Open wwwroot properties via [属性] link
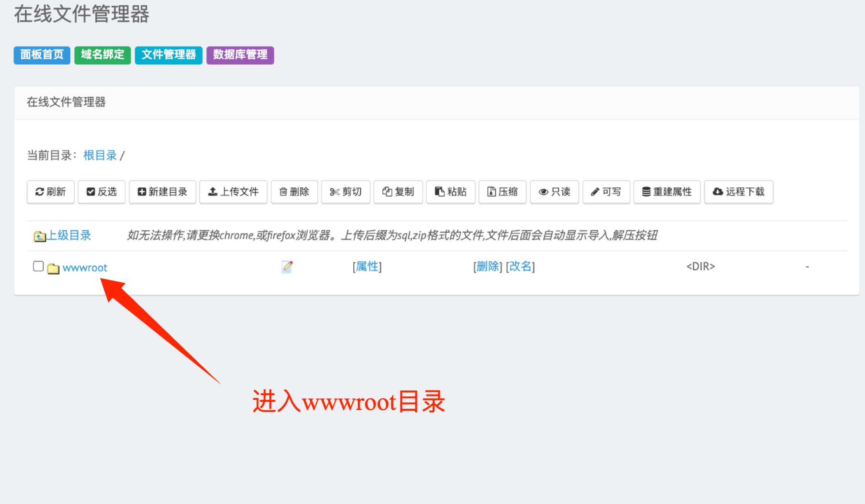Image resolution: width=865 pixels, height=504 pixels. coord(366,267)
